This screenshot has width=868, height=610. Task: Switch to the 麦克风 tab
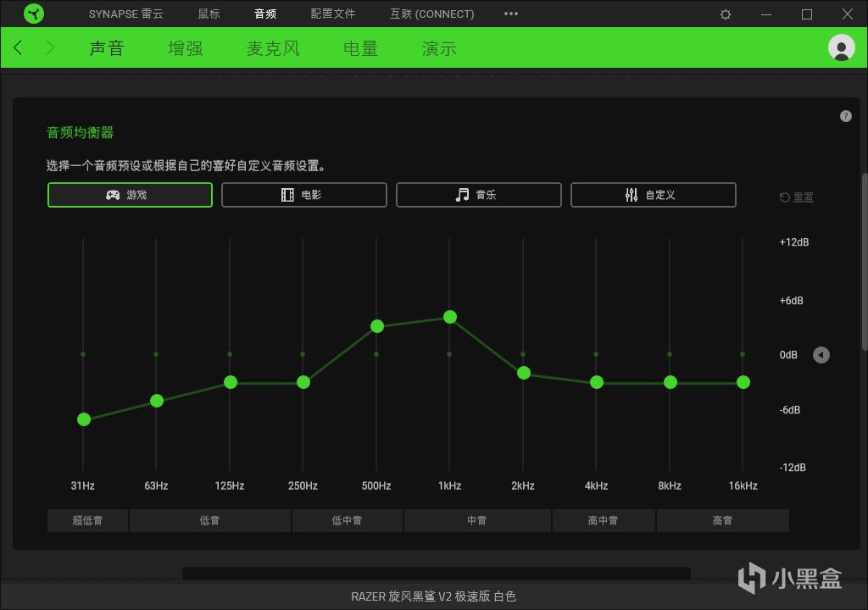[273, 48]
